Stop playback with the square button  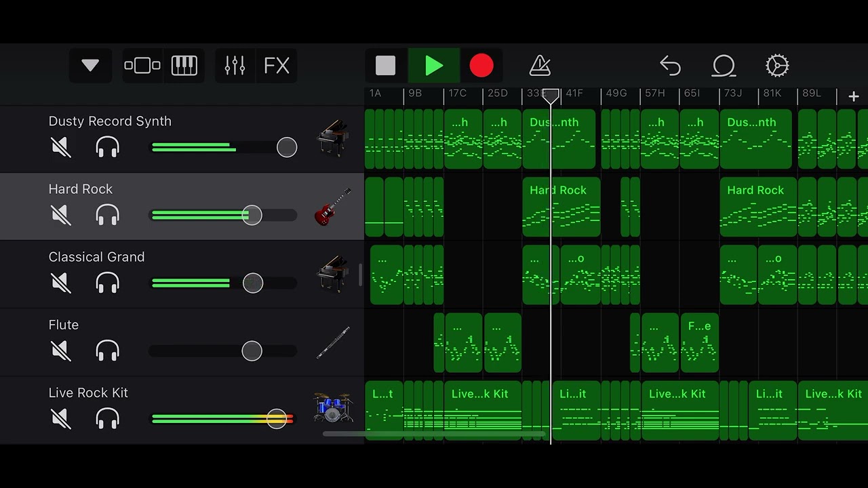(385, 66)
